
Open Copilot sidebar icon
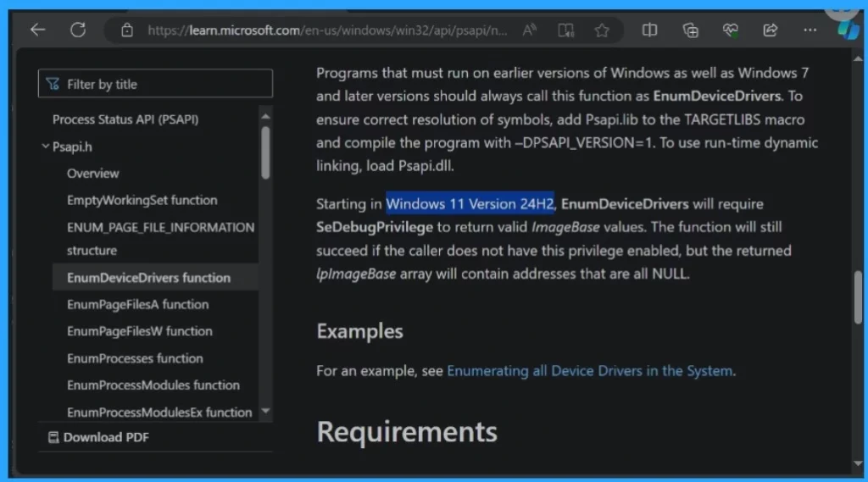click(848, 30)
